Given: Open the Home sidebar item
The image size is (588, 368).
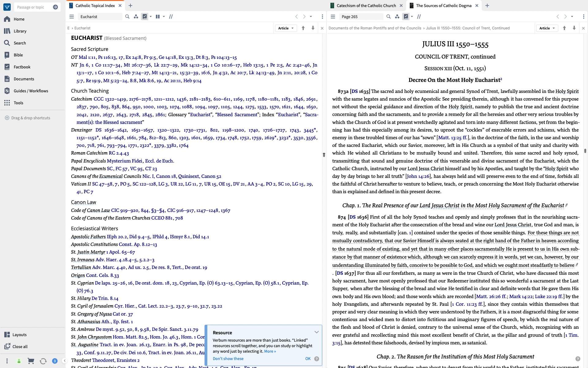Looking at the screenshot, I should point(19,19).
